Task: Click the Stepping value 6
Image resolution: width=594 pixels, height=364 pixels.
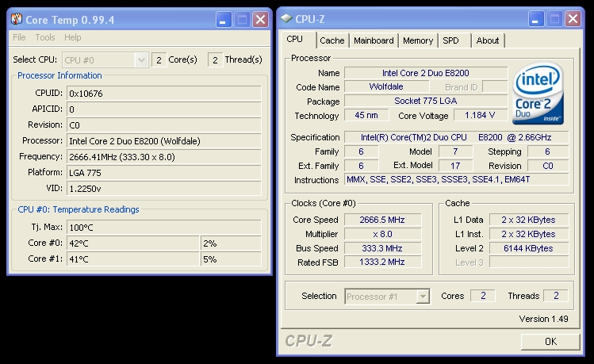Action: tap(548, 151)
